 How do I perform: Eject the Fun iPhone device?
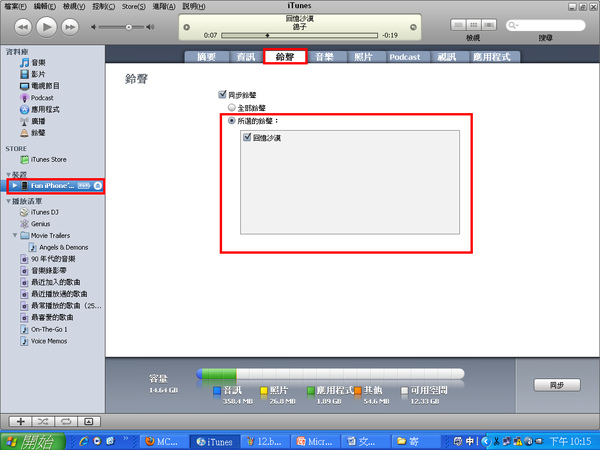[98, 186]
